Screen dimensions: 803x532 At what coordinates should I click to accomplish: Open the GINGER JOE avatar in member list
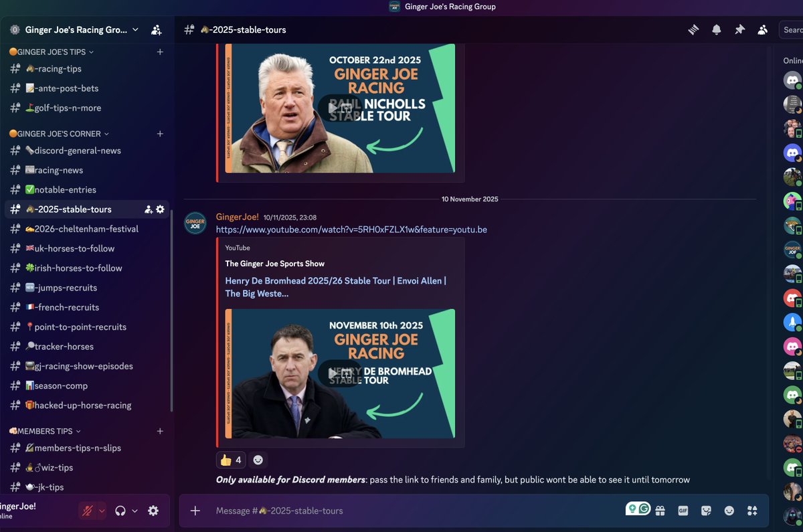pos(792,250)
